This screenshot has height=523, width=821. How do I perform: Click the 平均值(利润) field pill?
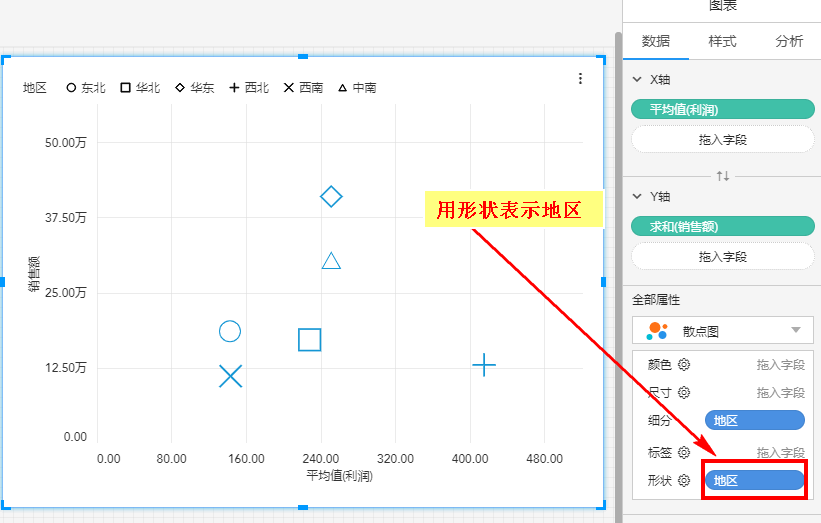[x=723, y=109]
